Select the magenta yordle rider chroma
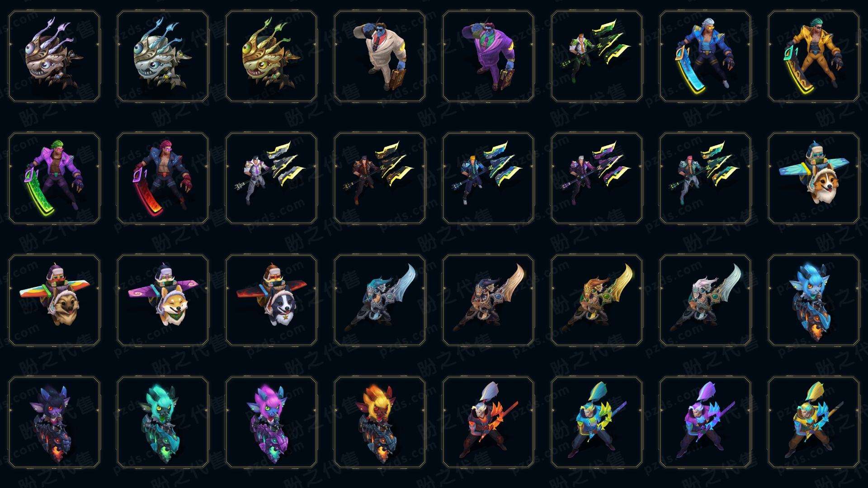This screenshot has height=488, width=868. click(271, 422)
